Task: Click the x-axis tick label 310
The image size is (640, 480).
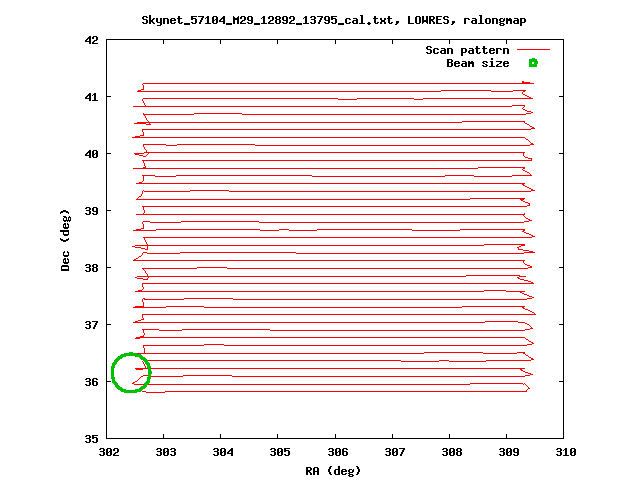Action: click(x=566, y=452)
